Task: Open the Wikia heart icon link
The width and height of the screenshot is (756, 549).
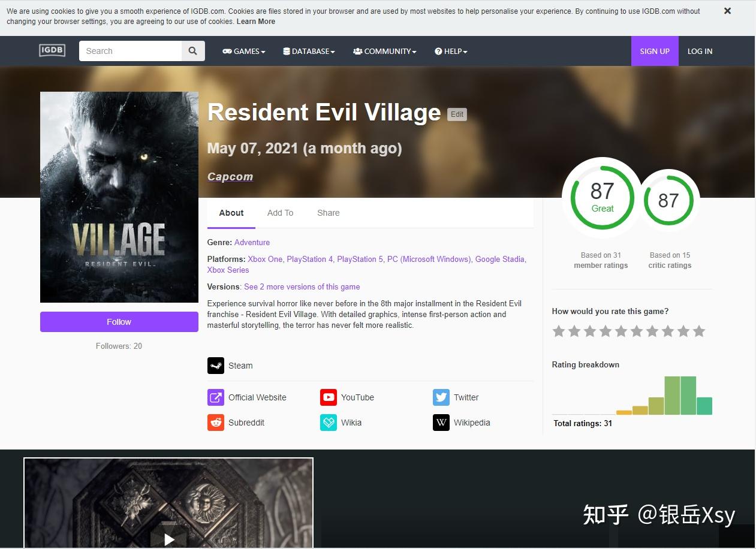Action: pyautogui.click(x=329, y=423)
